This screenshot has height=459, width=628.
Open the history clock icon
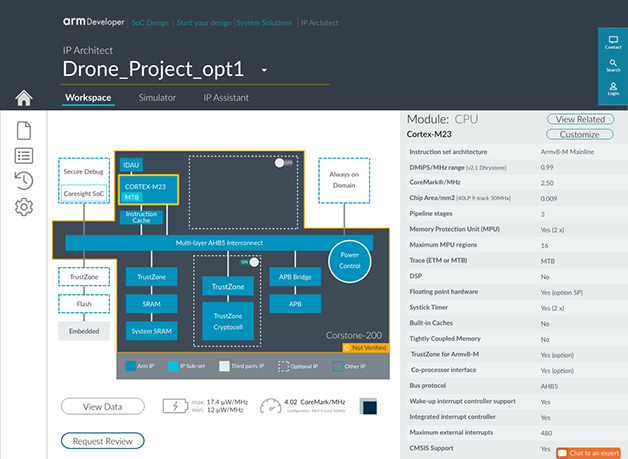coord(25,180)
